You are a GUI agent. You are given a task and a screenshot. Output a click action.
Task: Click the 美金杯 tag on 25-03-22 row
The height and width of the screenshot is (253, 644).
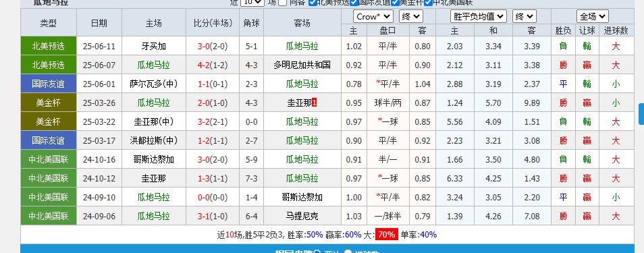49,121
